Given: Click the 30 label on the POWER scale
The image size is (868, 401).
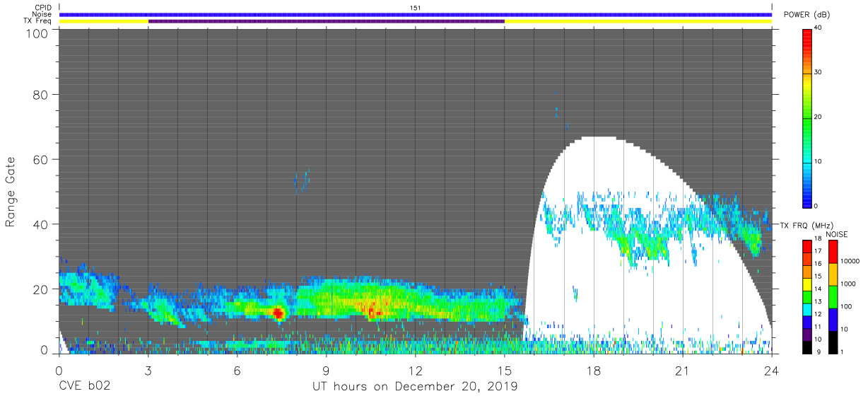Looking at the screenshot, I should (x=816, y=72).
